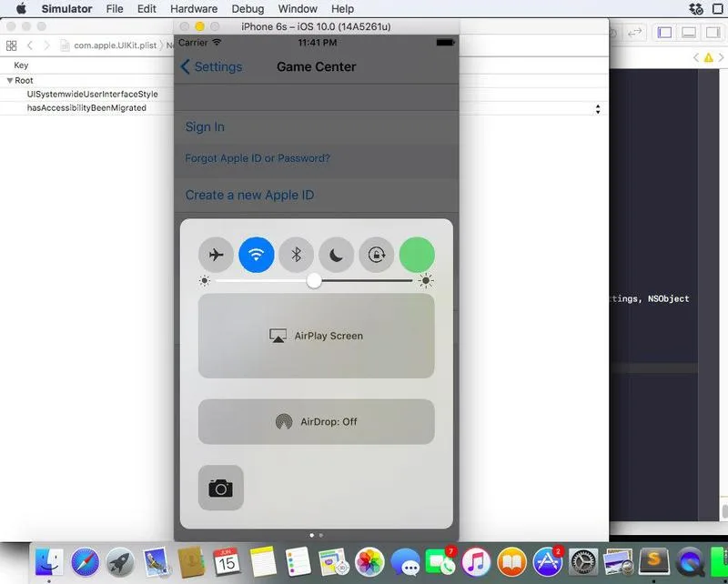Open Preview from the Dock

click(x=619, y=562)
